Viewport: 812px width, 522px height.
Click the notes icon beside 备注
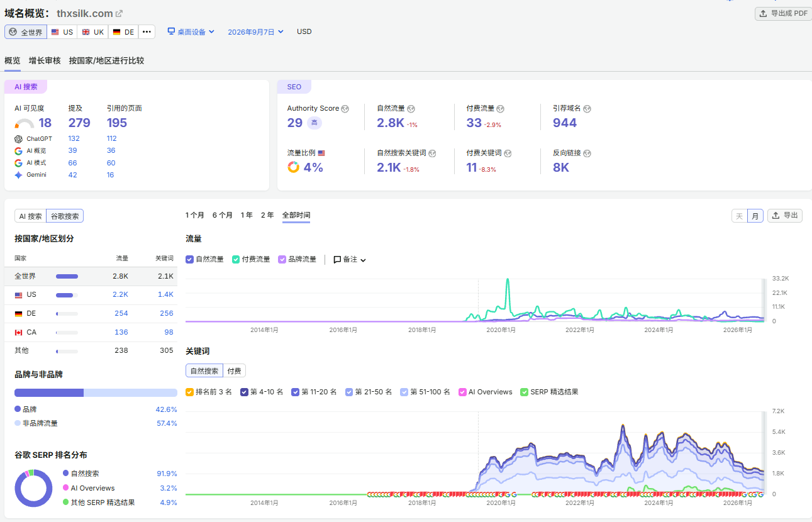(x=337, y=259)
